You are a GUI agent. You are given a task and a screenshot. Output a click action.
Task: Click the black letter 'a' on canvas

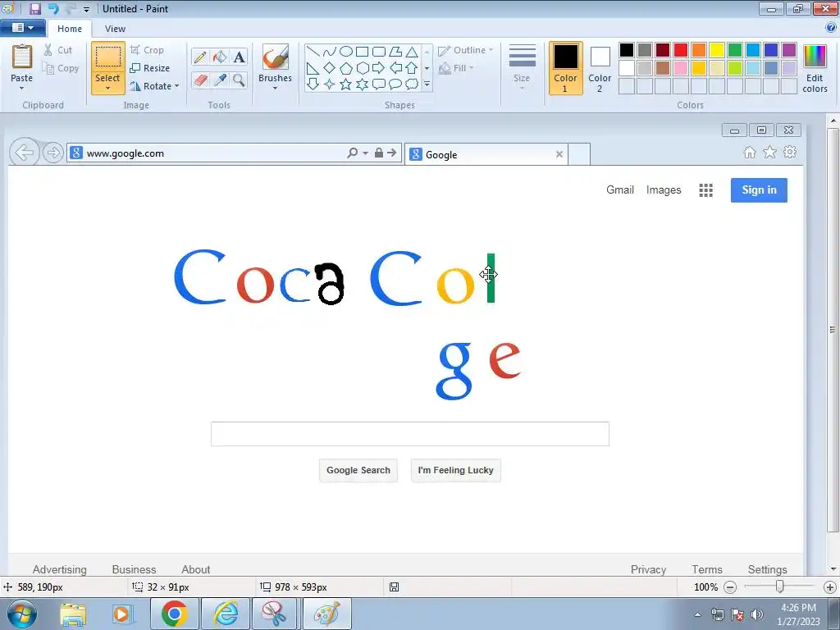[330, 284]
